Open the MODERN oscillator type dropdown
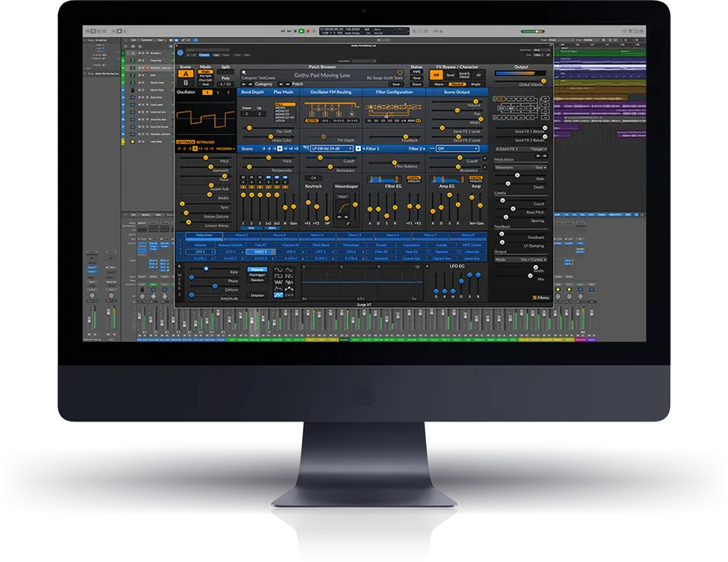The image size is (728, 562). [x=225, y=148]
